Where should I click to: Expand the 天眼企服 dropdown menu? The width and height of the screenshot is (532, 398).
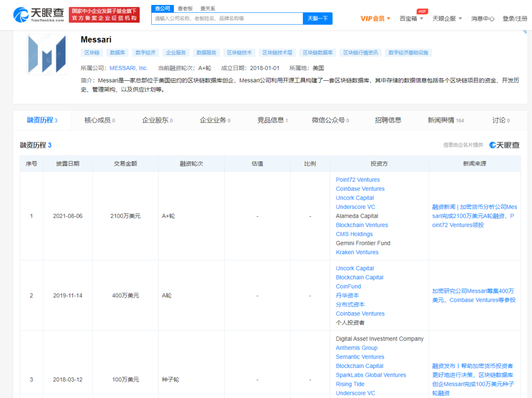[x=447, y=18]
